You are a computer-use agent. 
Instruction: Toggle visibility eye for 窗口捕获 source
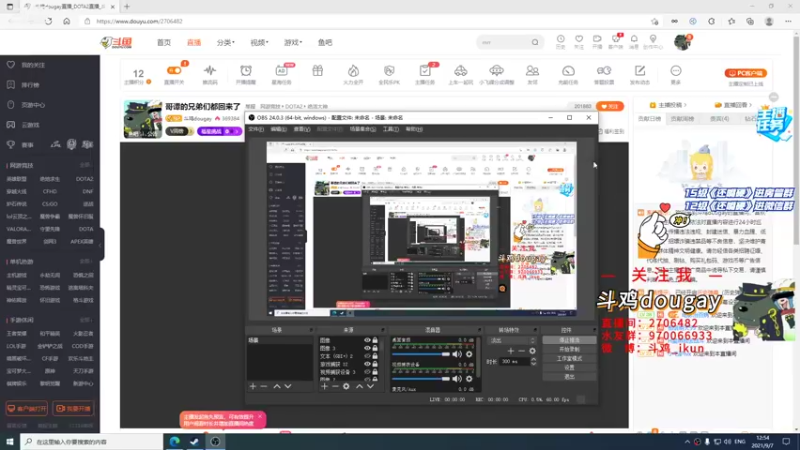(x=367, y=364)
